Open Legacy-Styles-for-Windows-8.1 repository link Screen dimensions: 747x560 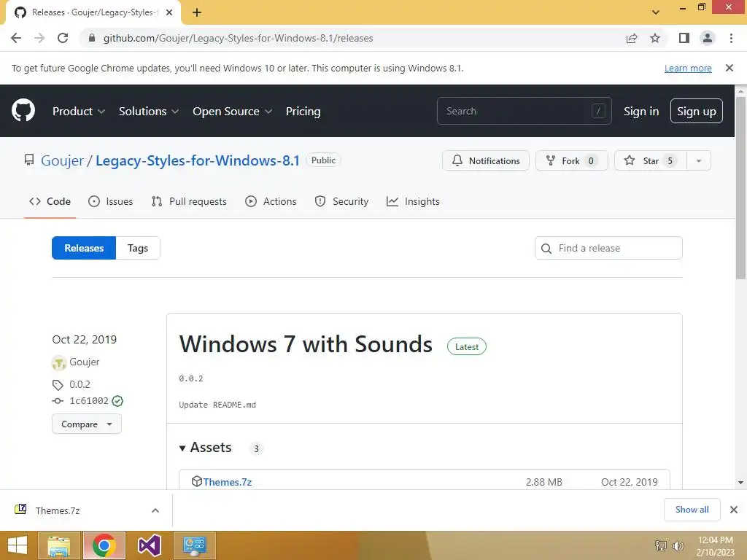pos(198,160)
